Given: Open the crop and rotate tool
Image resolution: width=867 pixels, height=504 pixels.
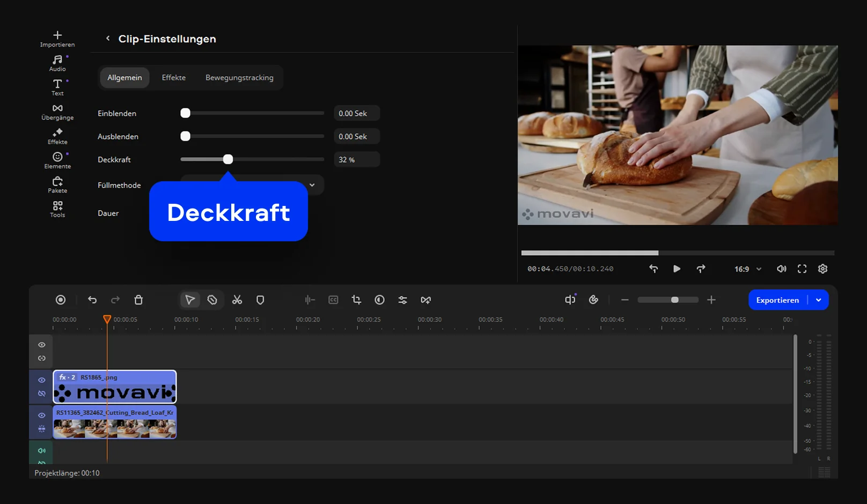Looking at the screenshot, I should (356, 300).
